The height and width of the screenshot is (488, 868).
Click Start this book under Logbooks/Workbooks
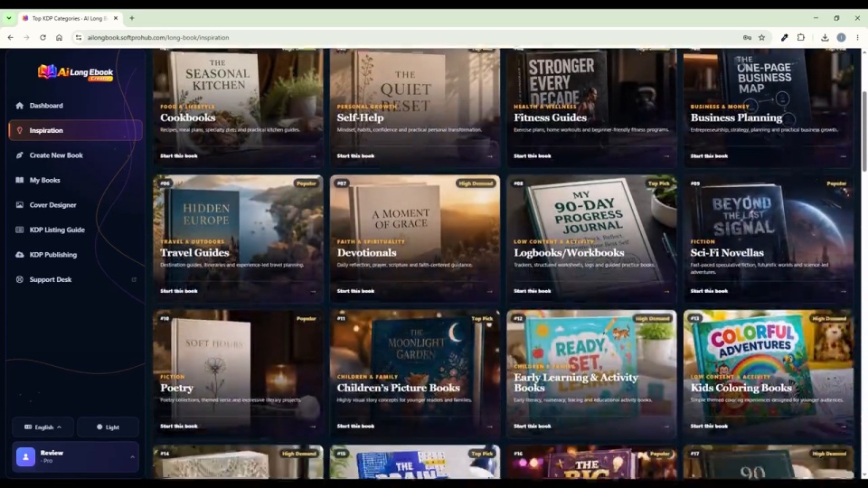click(x=532, y=291)
